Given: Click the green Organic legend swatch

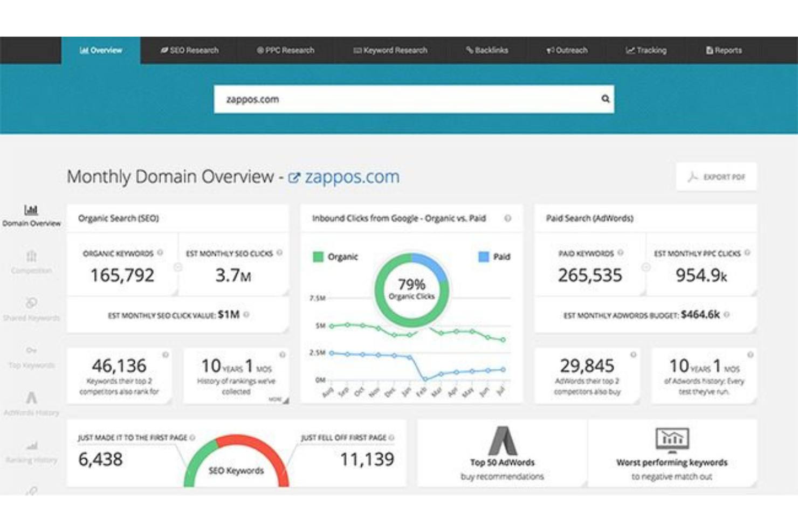Looking at the screenshot, I should [318, 257].
